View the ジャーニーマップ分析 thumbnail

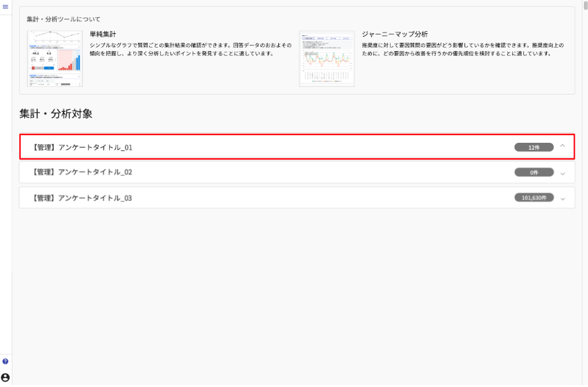coord(326,59)
